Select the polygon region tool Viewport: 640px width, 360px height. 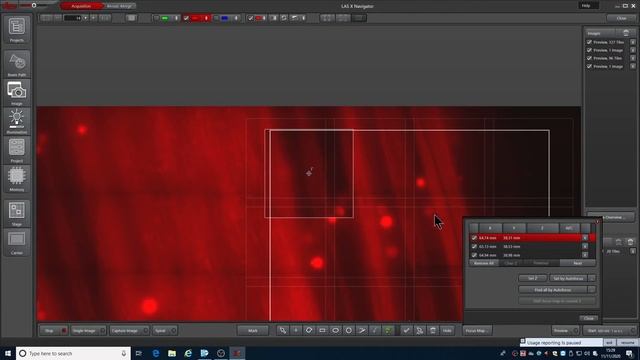click(309, 330)
